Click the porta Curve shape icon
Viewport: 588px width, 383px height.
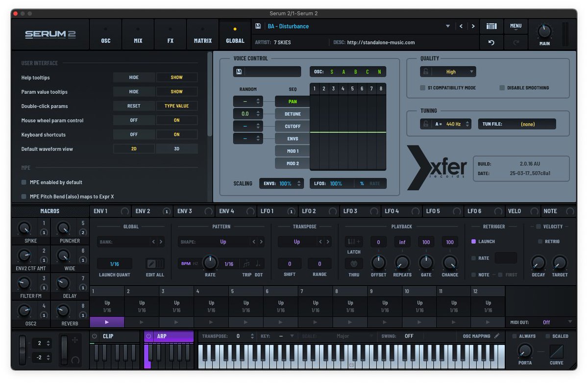pos(556,351)
